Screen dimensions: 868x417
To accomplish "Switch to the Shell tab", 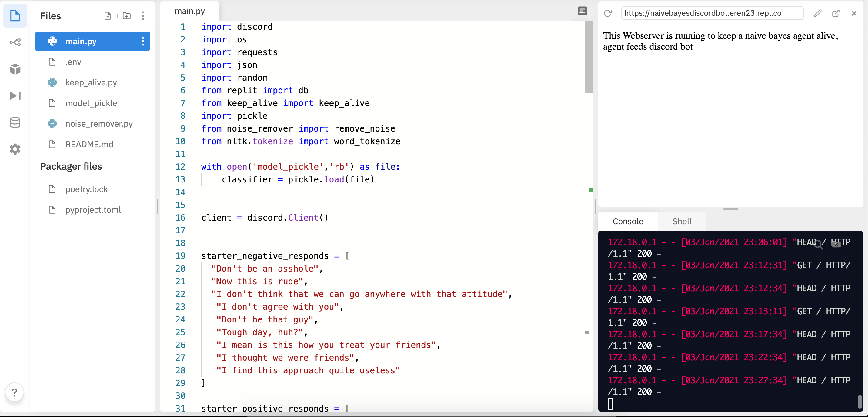I will pos(682,221).
